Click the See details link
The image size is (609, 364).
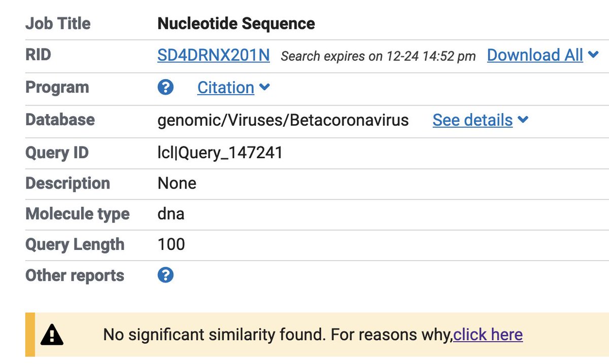472,120
